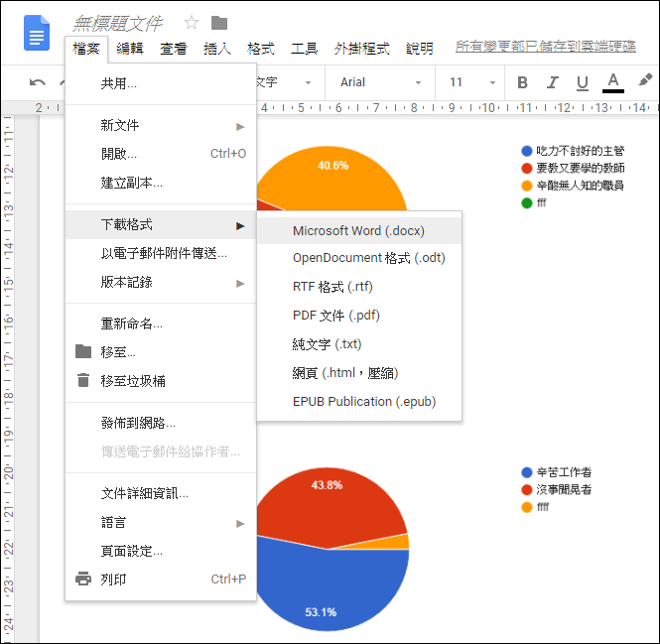Open the 格式 menu
This screenshot has height=644, width=660.
point(261,49)
